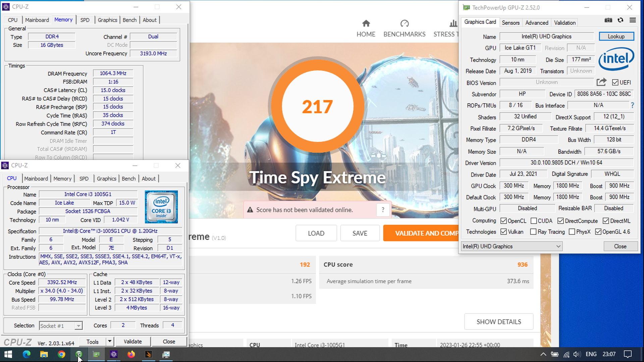Click the Close button in CPU-Z
This screenshot has height=362, width=644.
pyautogui.click(x=169, y=342)
